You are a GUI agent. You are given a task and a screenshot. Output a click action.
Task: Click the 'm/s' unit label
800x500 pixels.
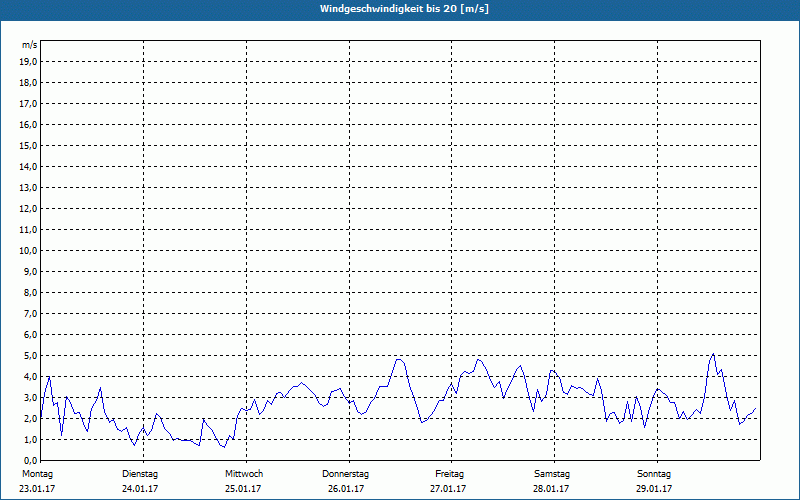click(x=30, y=45)
